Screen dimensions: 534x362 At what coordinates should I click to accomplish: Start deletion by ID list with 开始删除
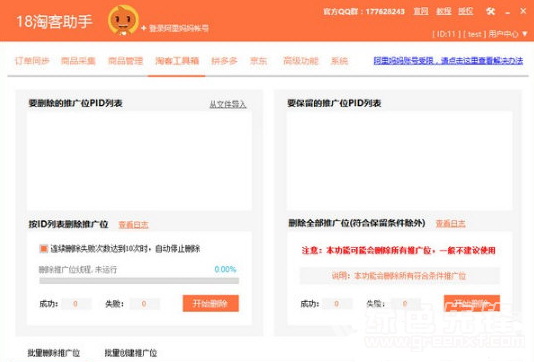click(x=210, y=303)
